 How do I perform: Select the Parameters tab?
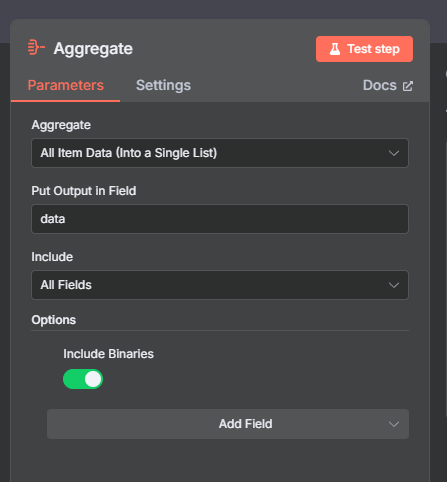click(x=66, y=85)
